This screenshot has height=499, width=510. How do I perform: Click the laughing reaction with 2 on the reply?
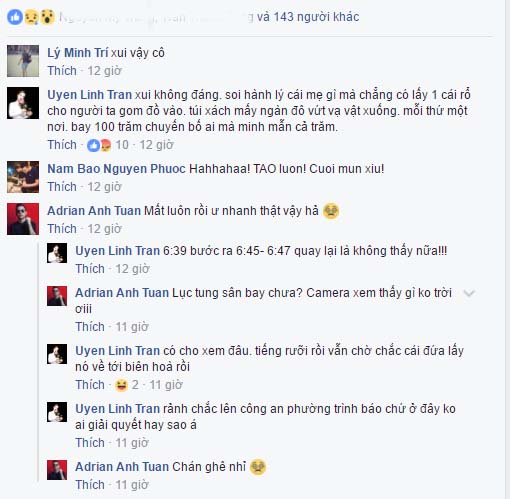click(121, 385)
